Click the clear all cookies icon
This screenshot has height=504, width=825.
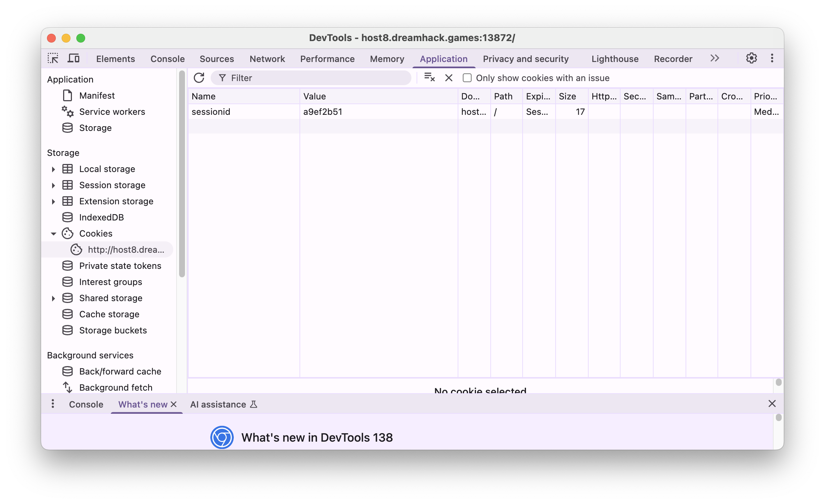point(429,78)
